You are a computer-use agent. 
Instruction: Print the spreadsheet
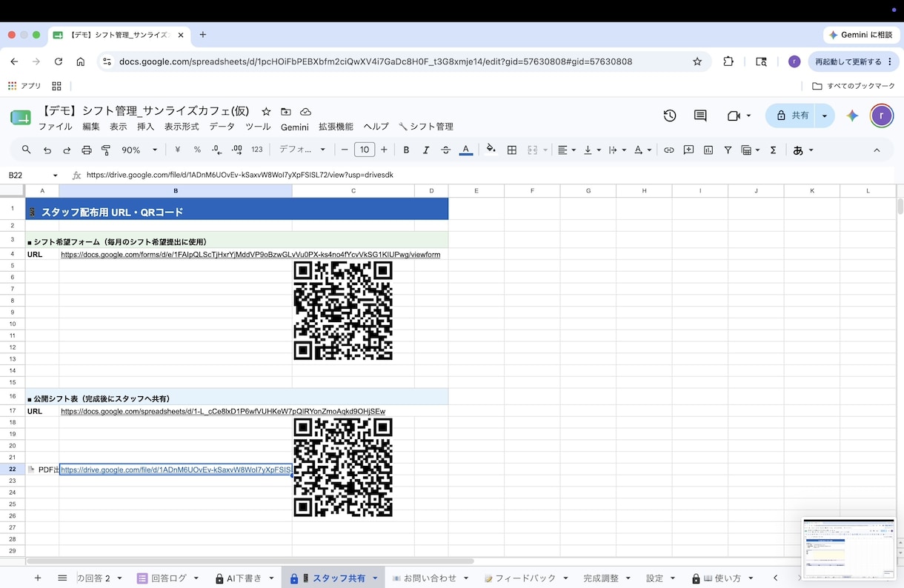click(x=87, y=150)
